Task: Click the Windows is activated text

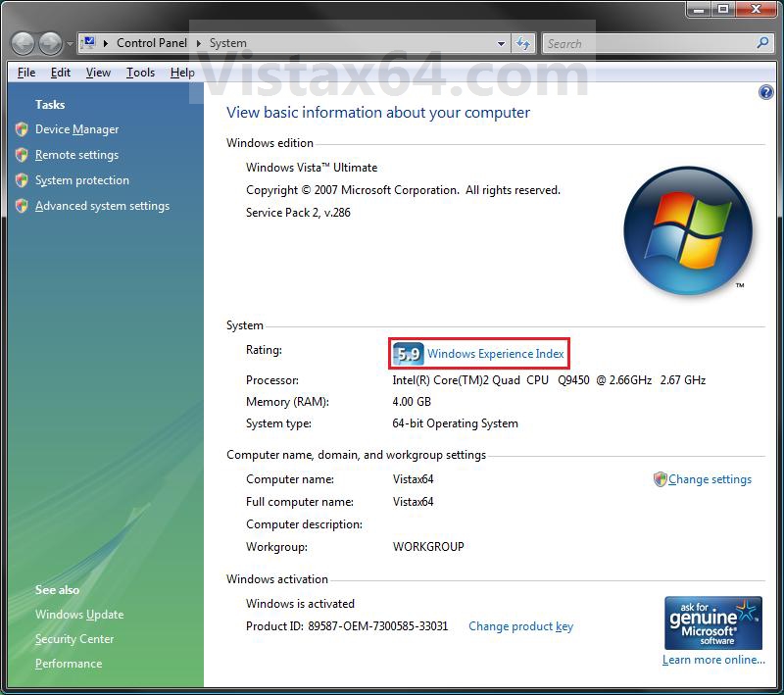Action: click(300, 604)
